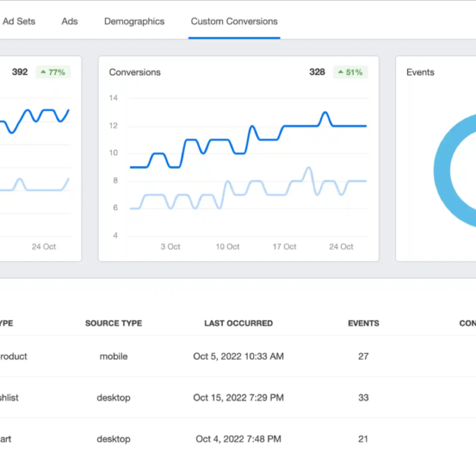
Task: Click Oct 15, 2022 7:29 PM cell
Action: coord(238,398)
